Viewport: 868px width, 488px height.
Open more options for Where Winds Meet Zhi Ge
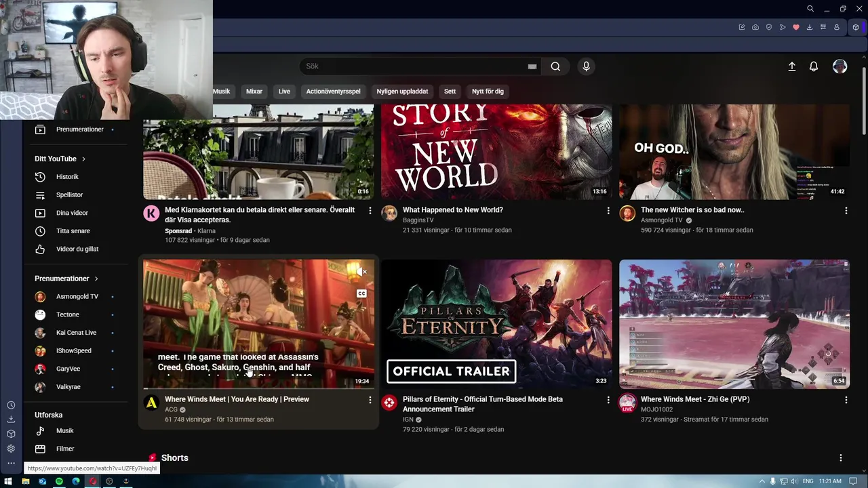click(x=846, y=400)
